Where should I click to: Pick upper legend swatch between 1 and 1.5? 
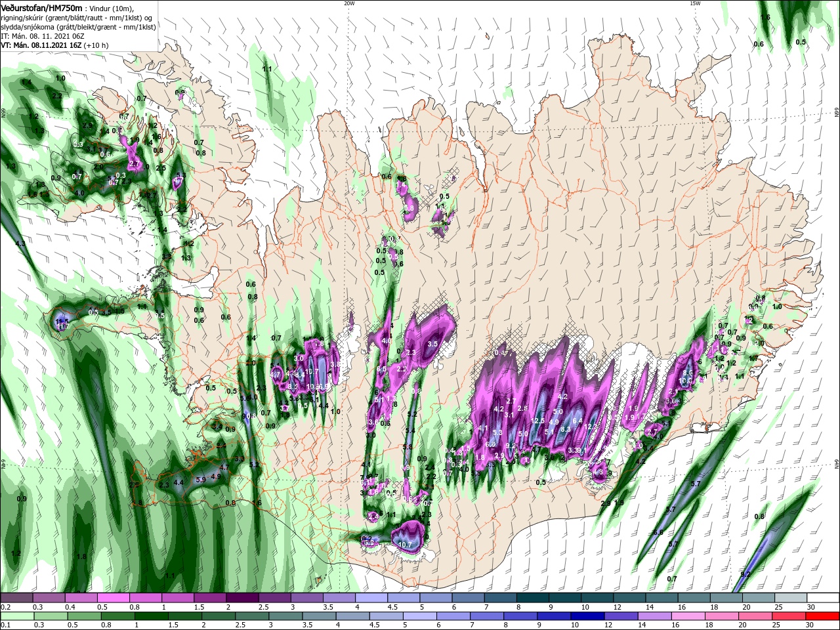[177, 598]
